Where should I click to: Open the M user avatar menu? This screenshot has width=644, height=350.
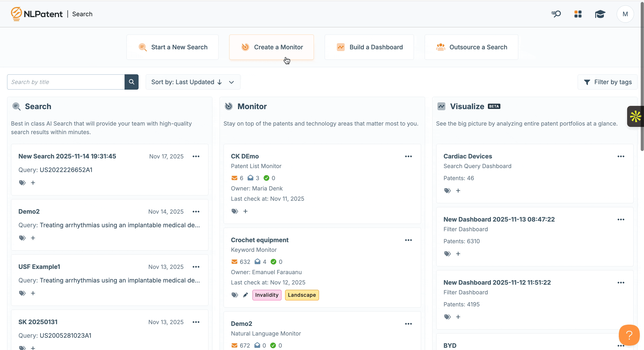pos(625,14)
